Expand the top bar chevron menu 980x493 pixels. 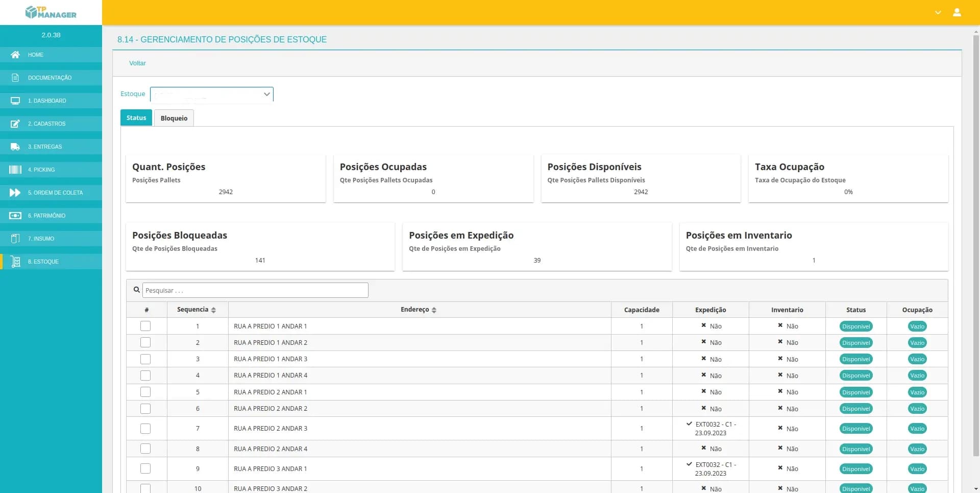[938, 12]
